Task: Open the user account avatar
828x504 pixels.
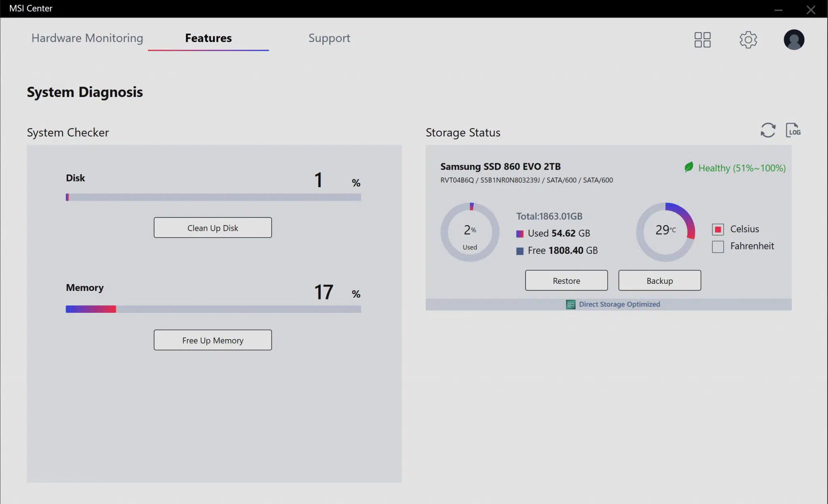Action: pos(794,40)
